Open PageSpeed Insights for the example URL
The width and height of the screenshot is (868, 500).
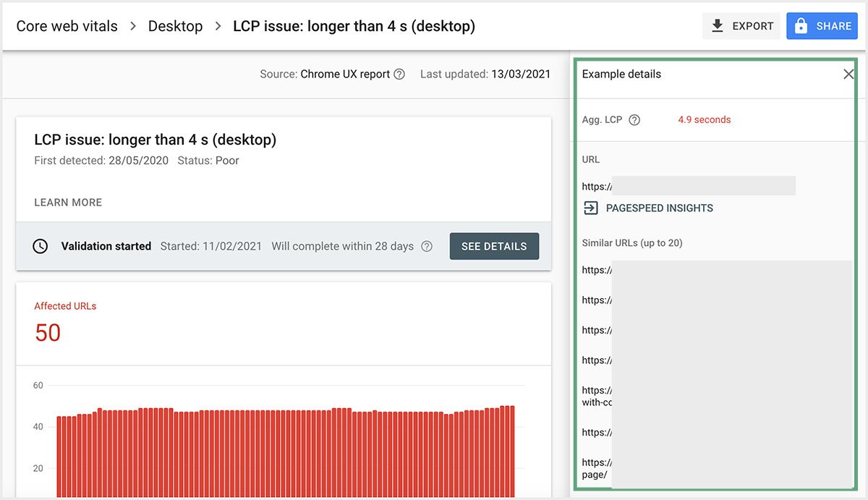click(x=648, y=208)
